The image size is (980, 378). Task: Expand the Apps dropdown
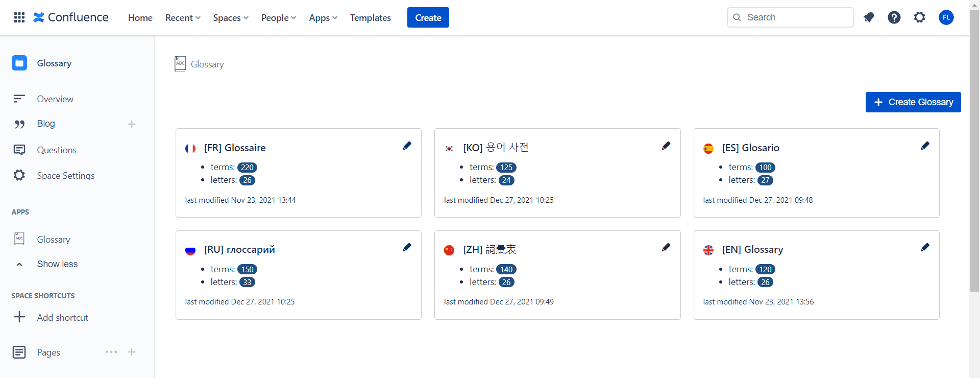tap(323, 18)
